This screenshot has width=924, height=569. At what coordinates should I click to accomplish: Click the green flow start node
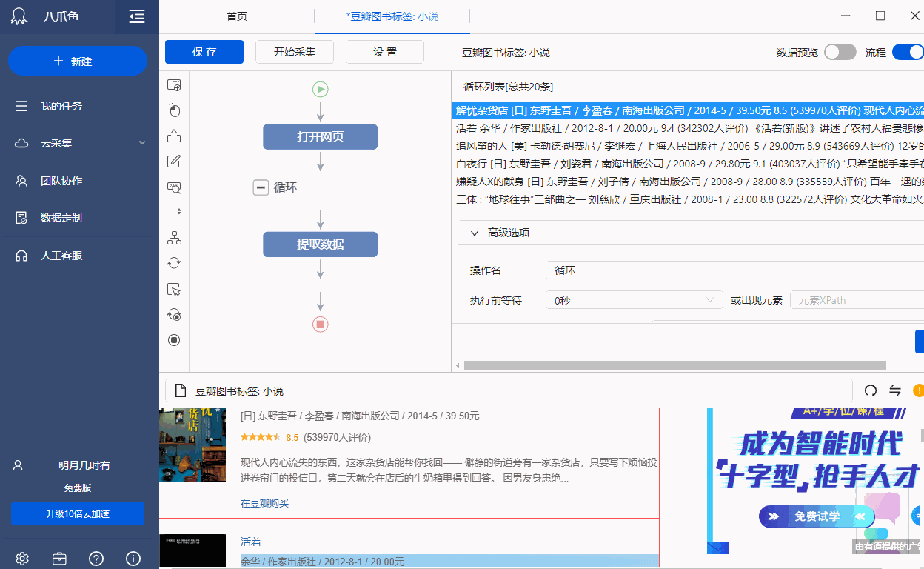pyautogui.click(x=321, y=89)
